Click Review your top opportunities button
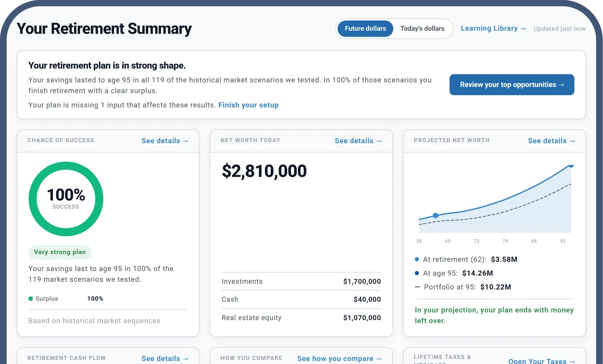The height and width of the screenshot is (364, 603). [x=512, y=84]
